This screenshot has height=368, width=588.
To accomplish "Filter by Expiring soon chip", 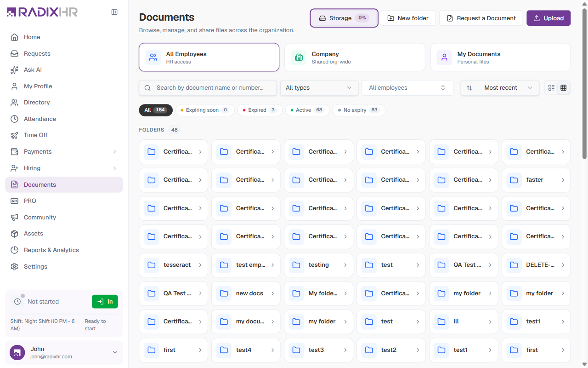I will (205, 110).
